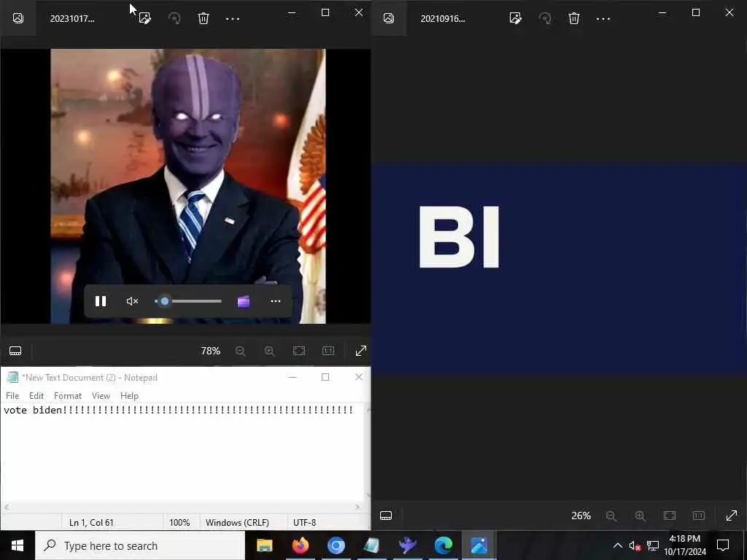Viewport: 747px width, 560px height.
Task: Show actual size in right Photos window
Action: click(699, 516)
